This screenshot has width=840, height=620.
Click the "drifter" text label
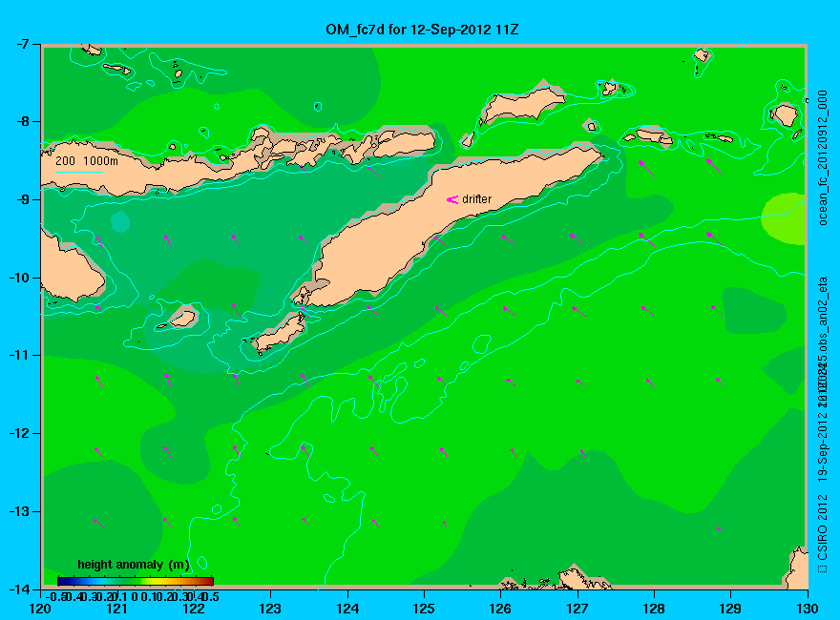pos(476,199)
